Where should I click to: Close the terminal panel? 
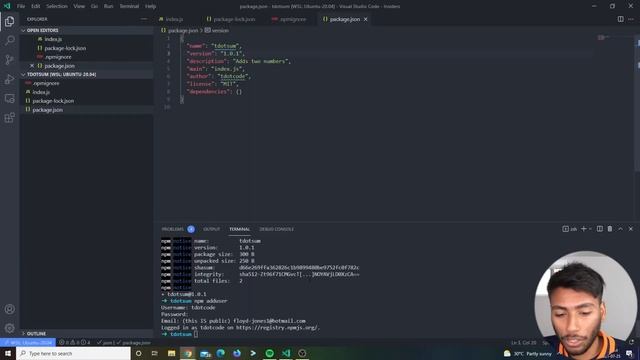(x=631, y=229)
